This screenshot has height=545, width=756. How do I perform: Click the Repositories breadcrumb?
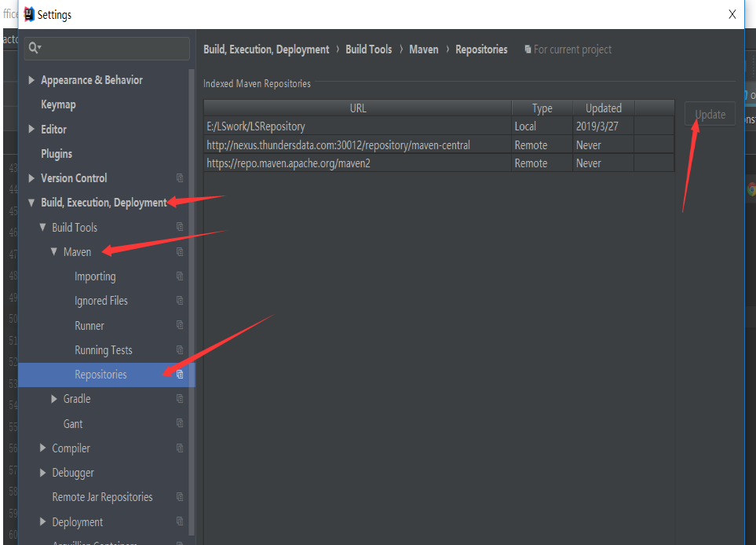481,49
